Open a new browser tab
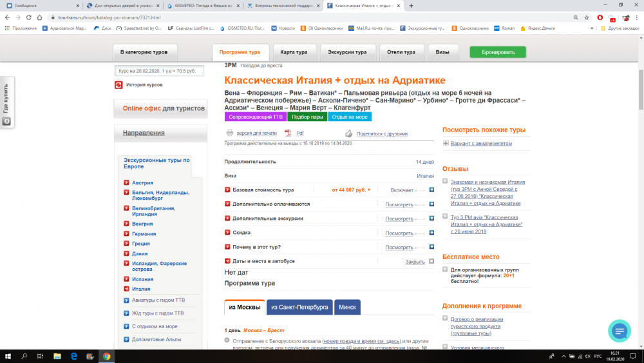The width and height of the screenshot is (644, 363). click(411, 6)
